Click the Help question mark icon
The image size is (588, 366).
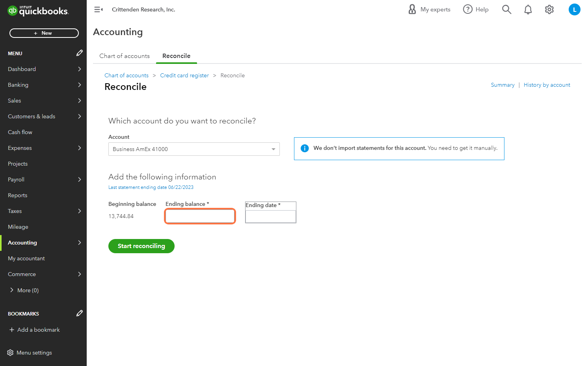pyautogui.click(x=468, y=9)
